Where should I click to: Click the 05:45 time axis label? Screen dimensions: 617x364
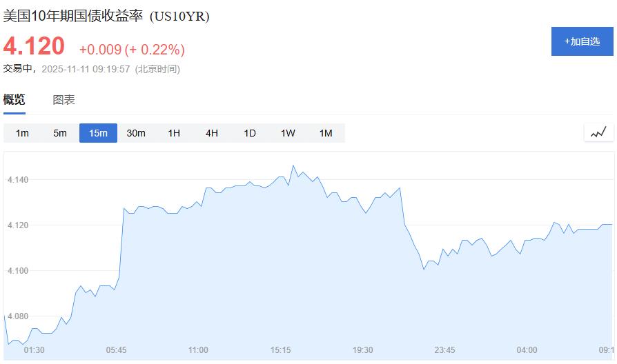116,350
